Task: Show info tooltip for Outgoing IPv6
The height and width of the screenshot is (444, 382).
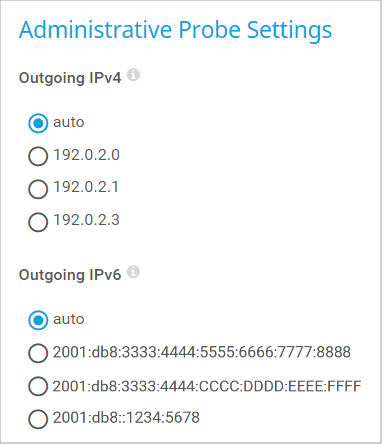Action: click(x=134, y=272)
